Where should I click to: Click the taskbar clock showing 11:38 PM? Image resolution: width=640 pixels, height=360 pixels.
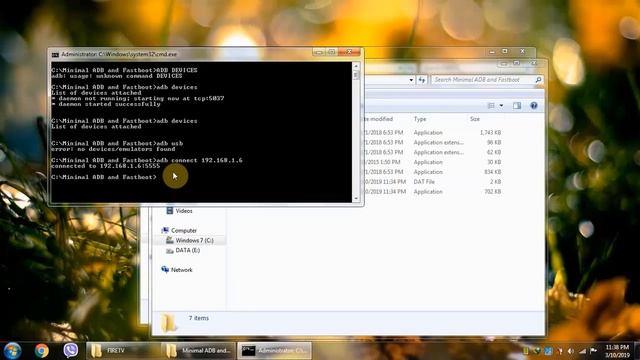tap(617, 351)
